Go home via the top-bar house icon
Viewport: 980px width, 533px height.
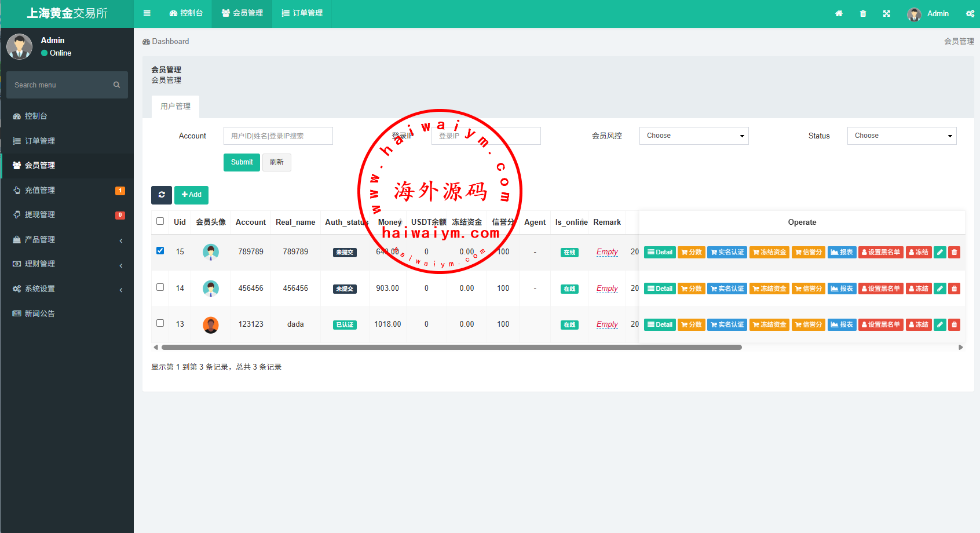(839, 13)
